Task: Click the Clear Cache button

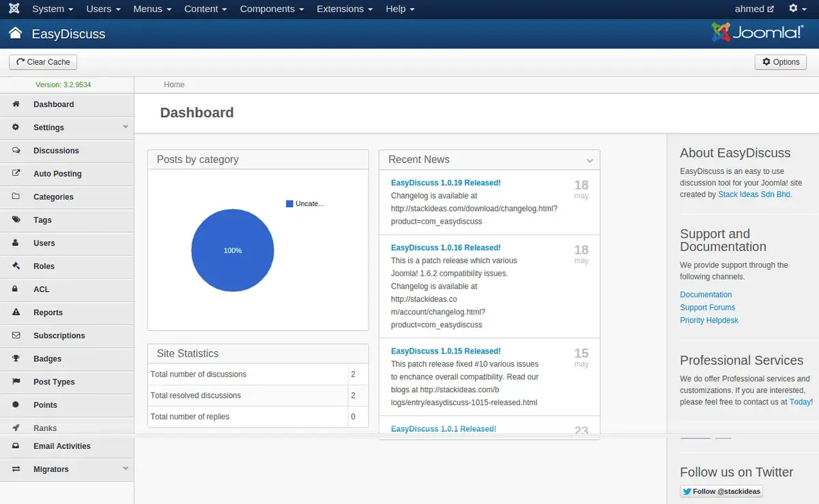Action: click(43, 62)
